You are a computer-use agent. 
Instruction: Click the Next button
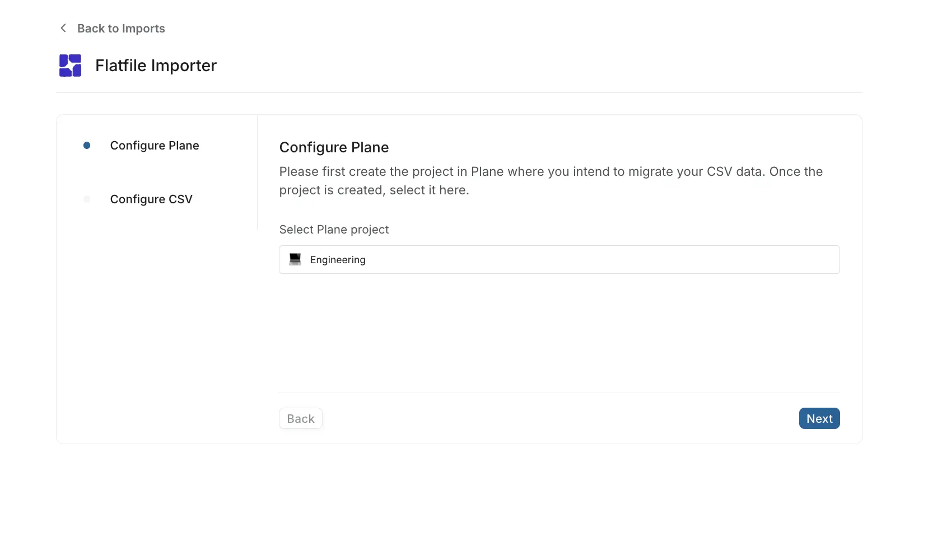pyautogui.click(x=819, y=418)
